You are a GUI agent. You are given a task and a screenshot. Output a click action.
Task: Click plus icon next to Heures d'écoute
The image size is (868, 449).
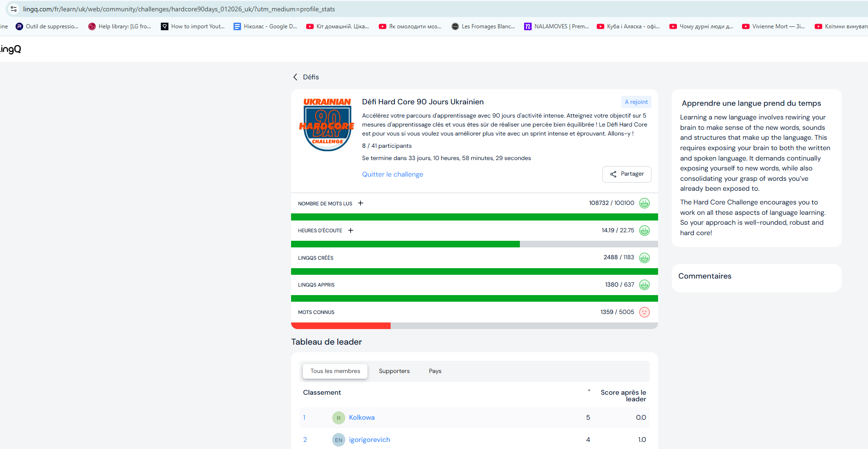(x=351, y=230)
